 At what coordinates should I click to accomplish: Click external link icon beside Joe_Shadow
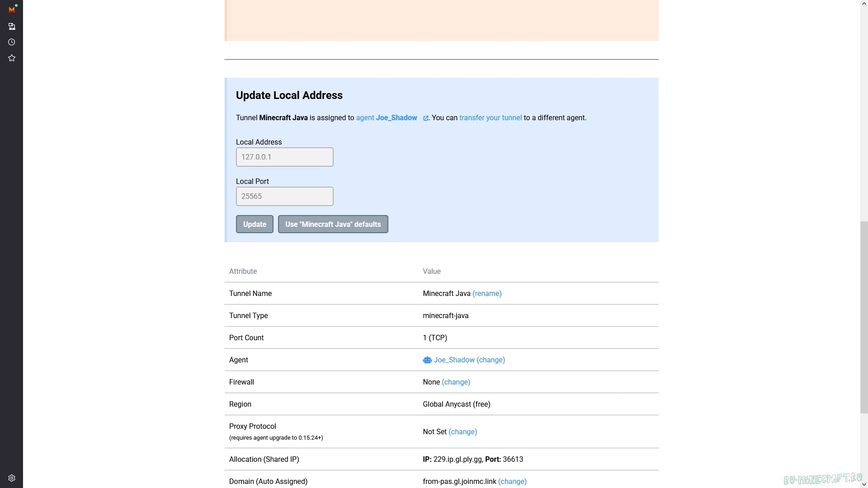[x=425, y=118]
